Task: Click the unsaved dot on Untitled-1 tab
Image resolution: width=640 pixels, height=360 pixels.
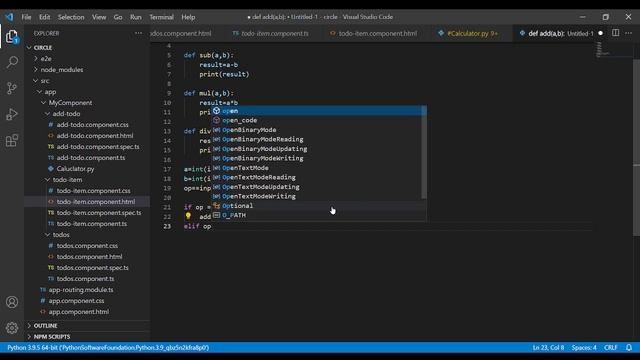Action: pos(600,33)
